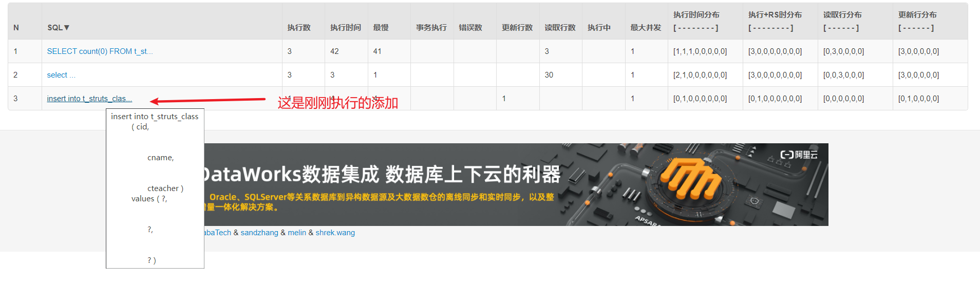980x284 pixels.
Task: Click the 读取行数 column header
Action: point(560,28)
